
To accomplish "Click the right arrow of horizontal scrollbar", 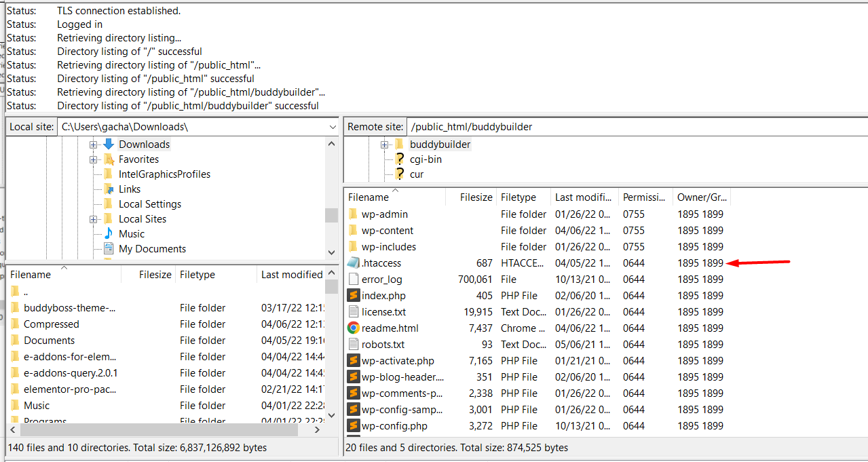I will point(317,429).
